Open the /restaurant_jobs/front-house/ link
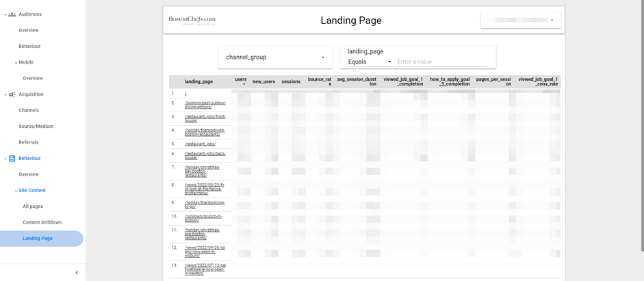Screen dimensions: 644x281 coord(205,118)
